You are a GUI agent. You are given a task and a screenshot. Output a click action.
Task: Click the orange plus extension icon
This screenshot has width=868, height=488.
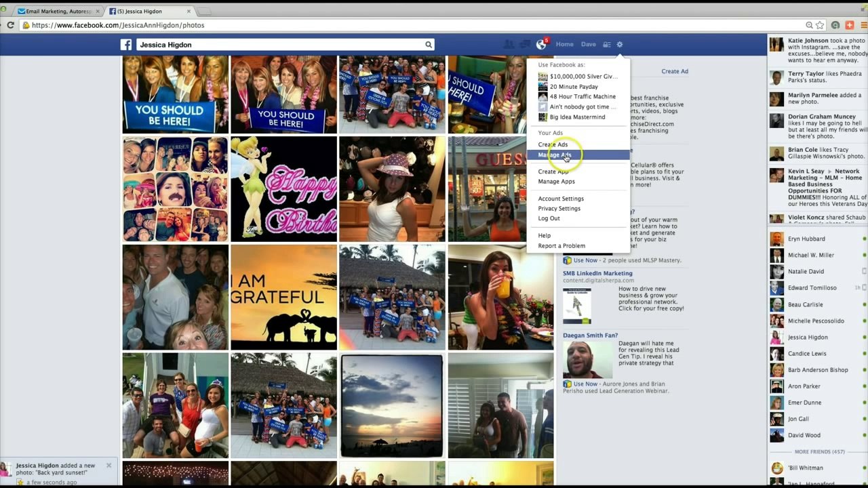point(849,25)
